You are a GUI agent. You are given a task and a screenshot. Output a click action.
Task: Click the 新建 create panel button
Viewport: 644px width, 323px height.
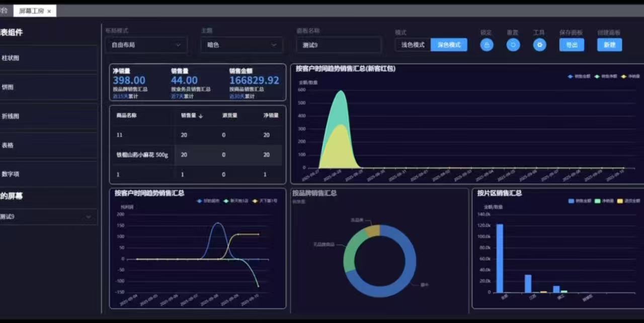[x=610, y=45]
